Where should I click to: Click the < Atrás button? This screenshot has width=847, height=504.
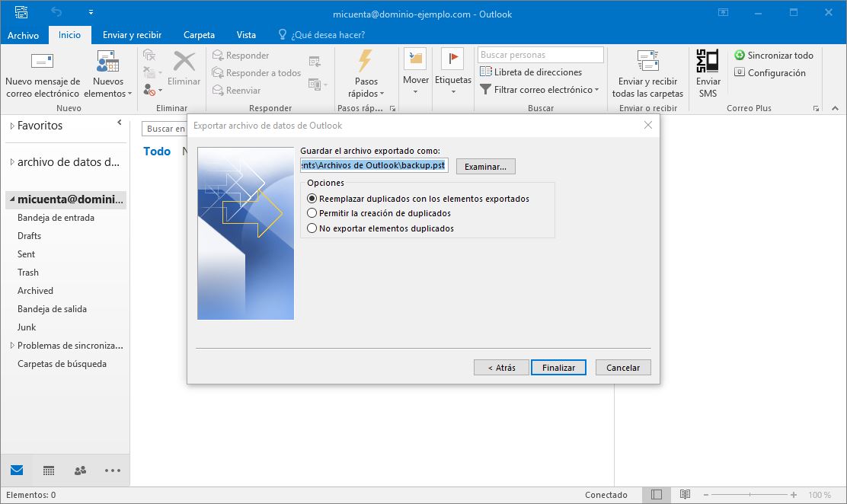pyautogui.click(x=501, y=367)
